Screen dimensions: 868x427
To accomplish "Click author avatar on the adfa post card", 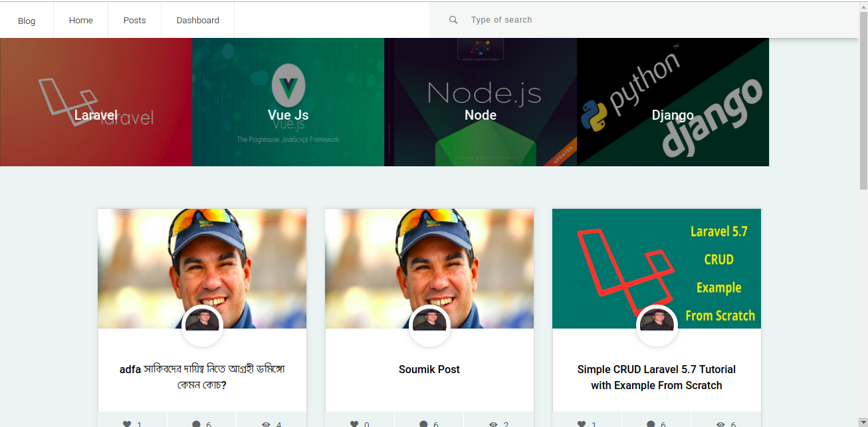I will point(202,326).
